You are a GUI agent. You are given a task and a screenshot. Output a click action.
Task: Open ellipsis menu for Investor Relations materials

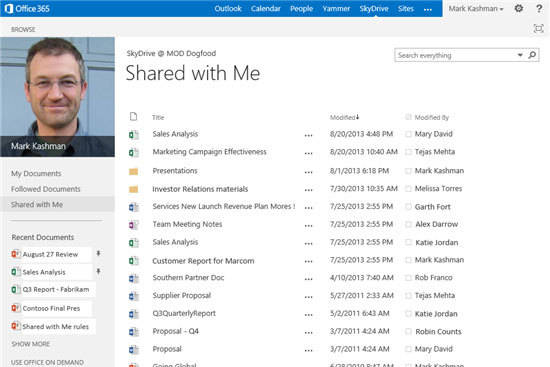coord(308,191)
